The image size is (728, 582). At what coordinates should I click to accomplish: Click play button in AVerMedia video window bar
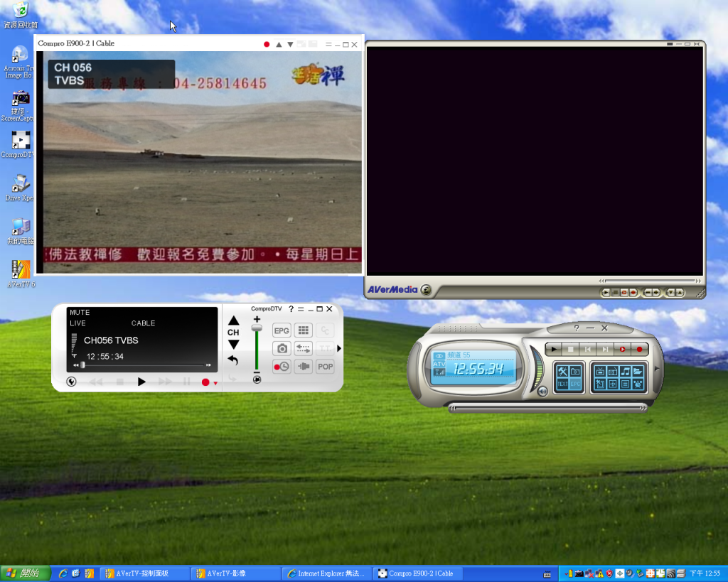(x=606, y=292)
